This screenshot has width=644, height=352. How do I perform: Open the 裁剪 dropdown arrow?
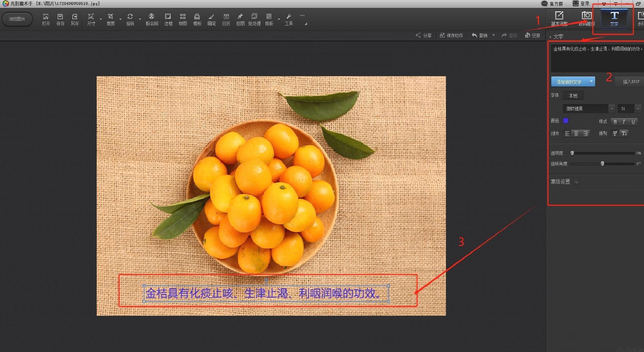pos(120,19)
